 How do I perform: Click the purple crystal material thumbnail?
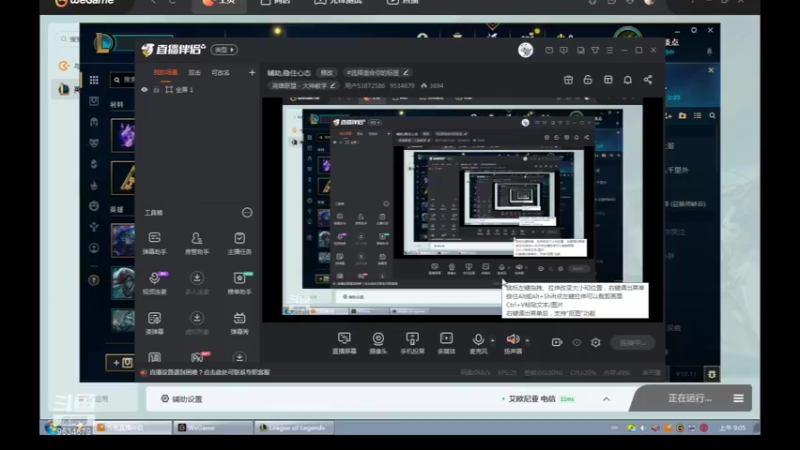pyautogui.click(x=123, y=135)
